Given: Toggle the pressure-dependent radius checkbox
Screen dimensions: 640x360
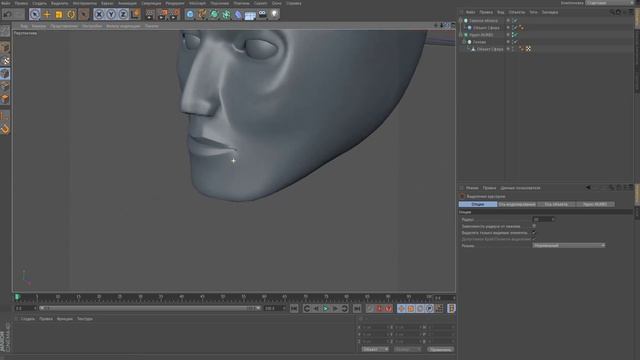Looking at the screenshot, I should 534,226.
